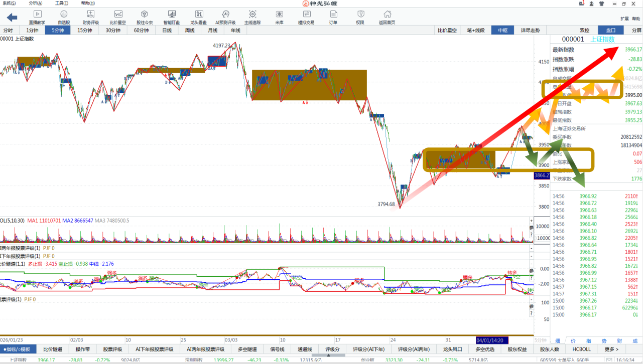Open the 模拟交易 simulated trading icon
The width and height of the screenshot is (643, 364).
pos(306,17)
